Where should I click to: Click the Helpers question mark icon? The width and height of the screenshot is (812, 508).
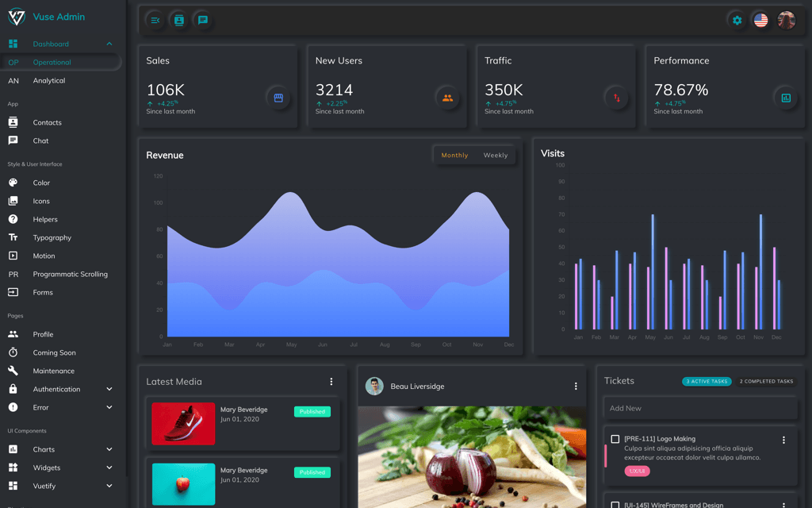pyautogui.click(x=13, y=219)
